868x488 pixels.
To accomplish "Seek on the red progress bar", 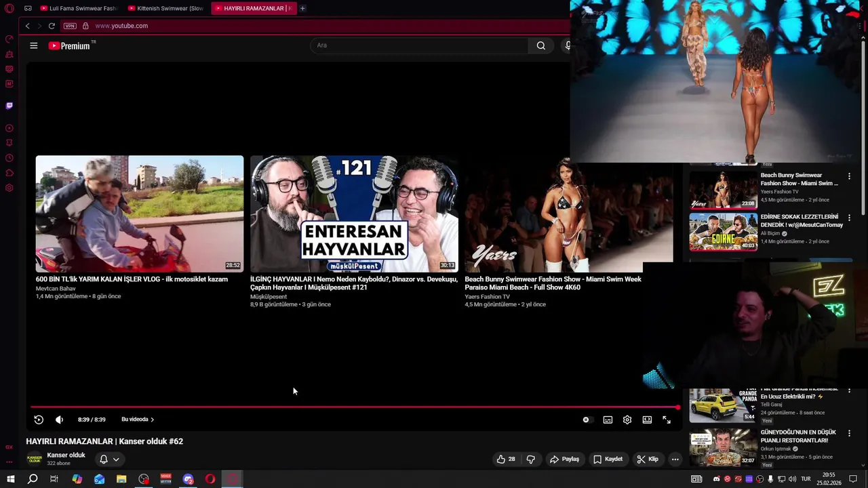I will (354, 407).
